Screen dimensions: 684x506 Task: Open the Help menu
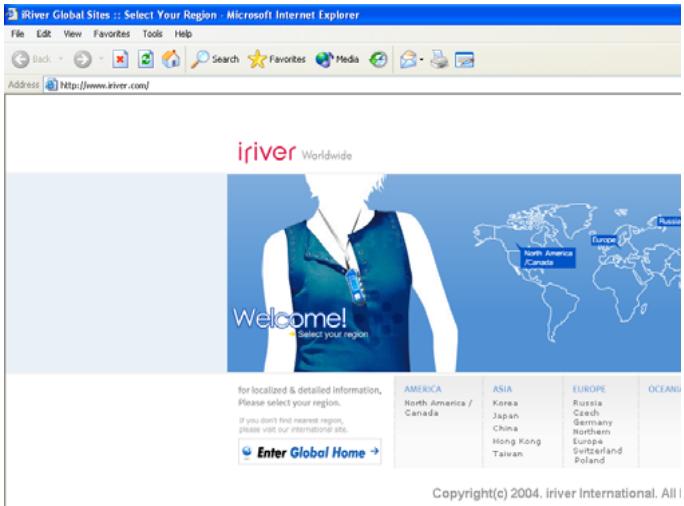pyautogui.click(x=183, y=34)
